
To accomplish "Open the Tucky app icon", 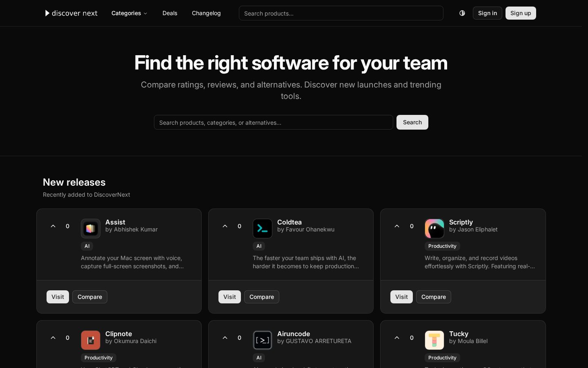I will (x=434, y=340).
